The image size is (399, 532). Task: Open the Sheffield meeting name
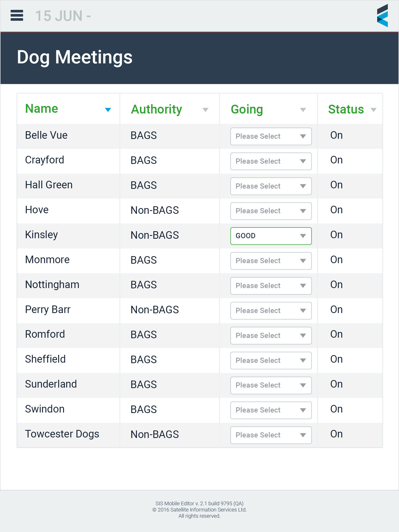(x=45, y=359)
